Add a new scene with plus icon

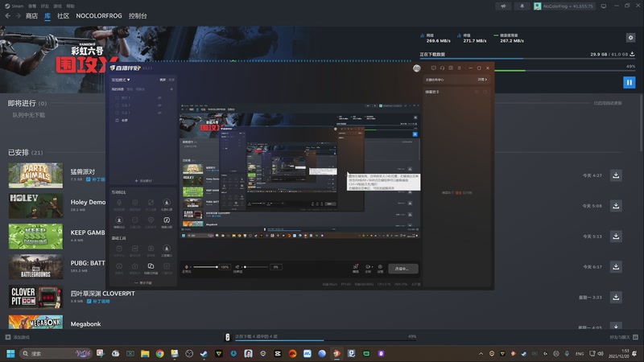click(171, 89)
